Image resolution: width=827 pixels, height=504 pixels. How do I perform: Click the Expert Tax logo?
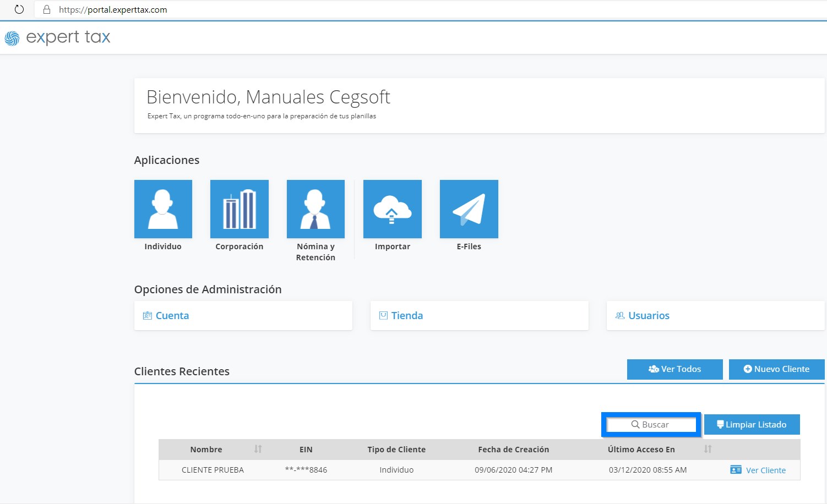58,37
